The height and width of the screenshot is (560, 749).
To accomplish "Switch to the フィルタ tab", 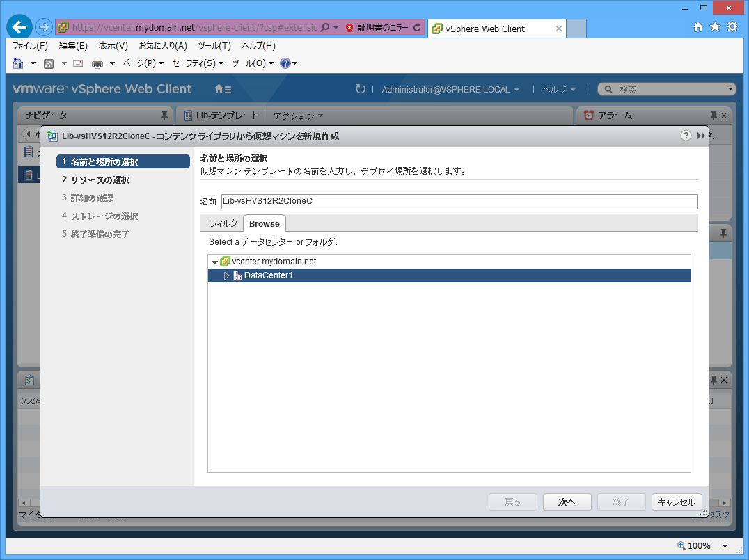I will [223, 223].
